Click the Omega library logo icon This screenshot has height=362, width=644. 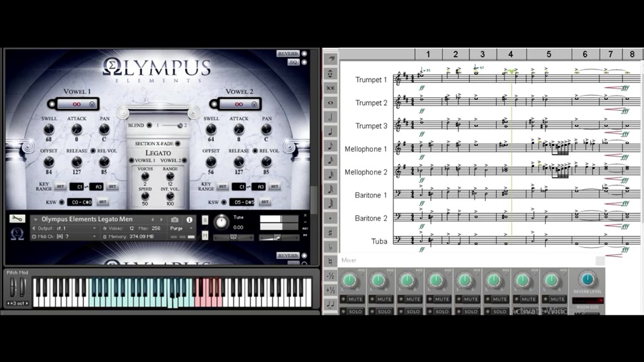coord(17,234)
